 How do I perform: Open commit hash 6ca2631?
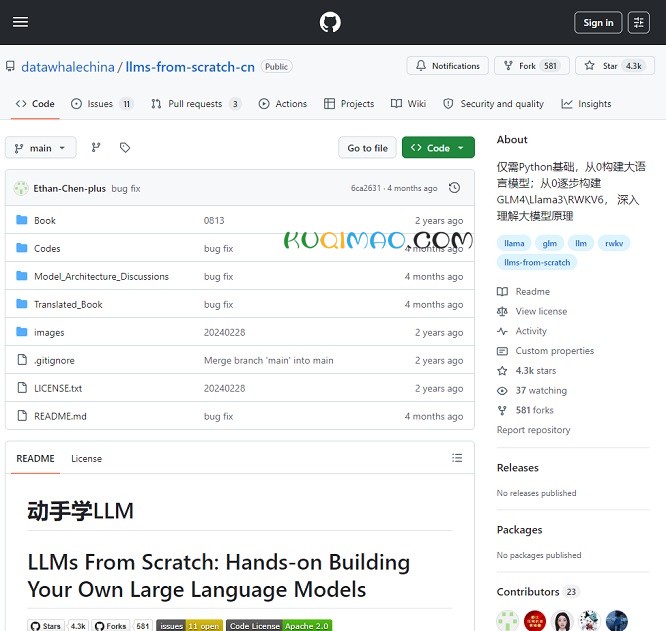(x=366, y=188)
